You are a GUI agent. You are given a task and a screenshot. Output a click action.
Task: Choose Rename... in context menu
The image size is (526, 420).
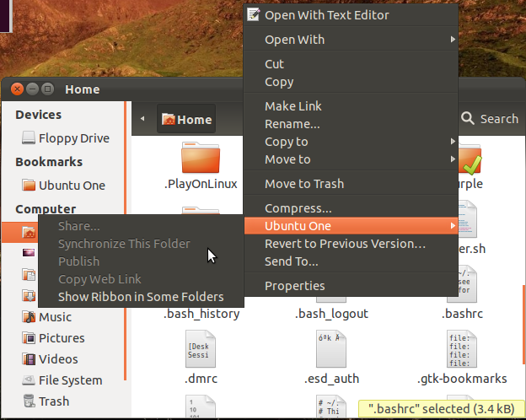point(351,124)
